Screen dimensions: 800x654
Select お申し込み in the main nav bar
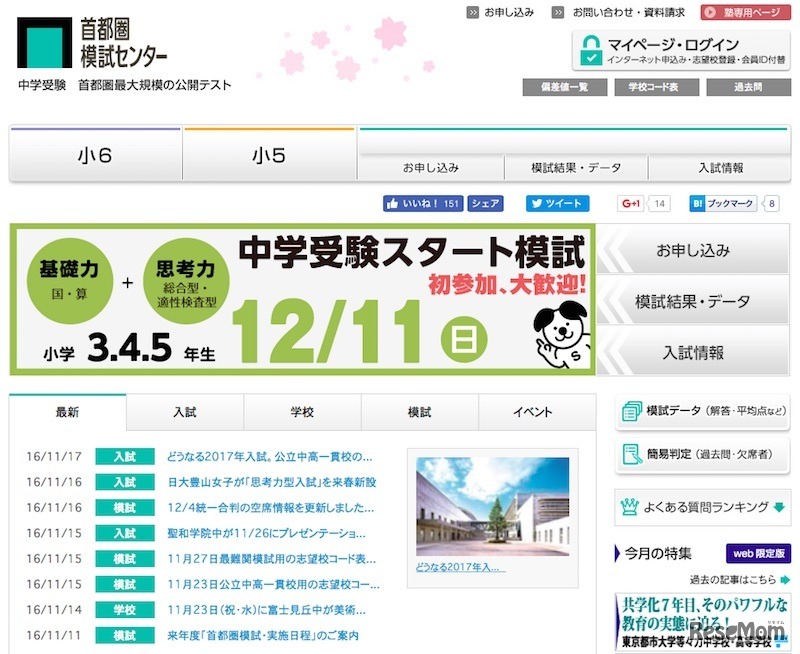click(431, 167)
